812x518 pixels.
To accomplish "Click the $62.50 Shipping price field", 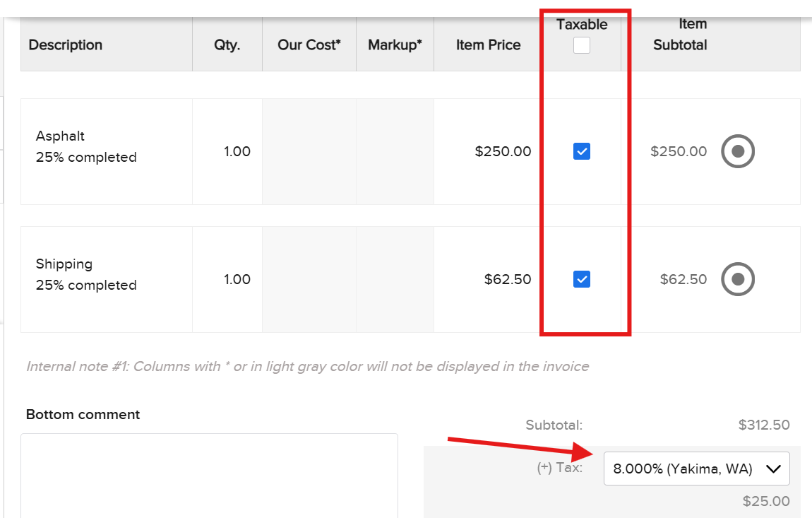I will [508, 279].
